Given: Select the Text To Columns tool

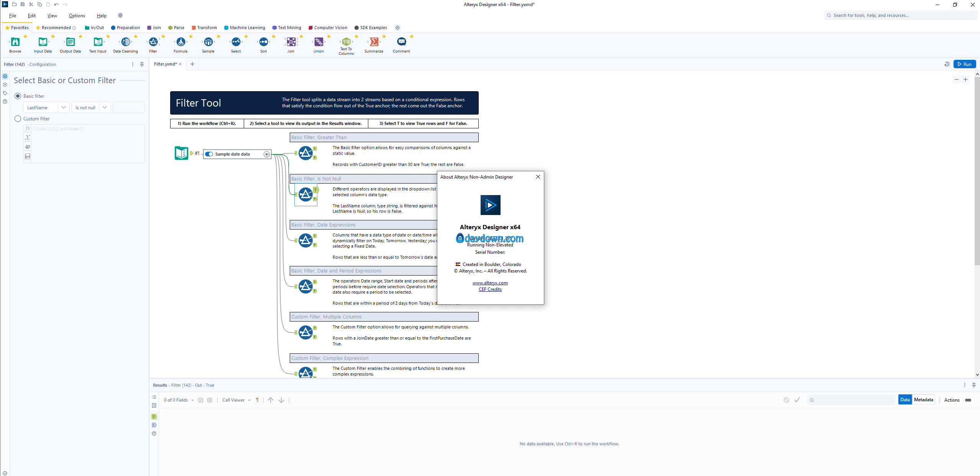Looking at the screenshot, I should tap(346, 41).
